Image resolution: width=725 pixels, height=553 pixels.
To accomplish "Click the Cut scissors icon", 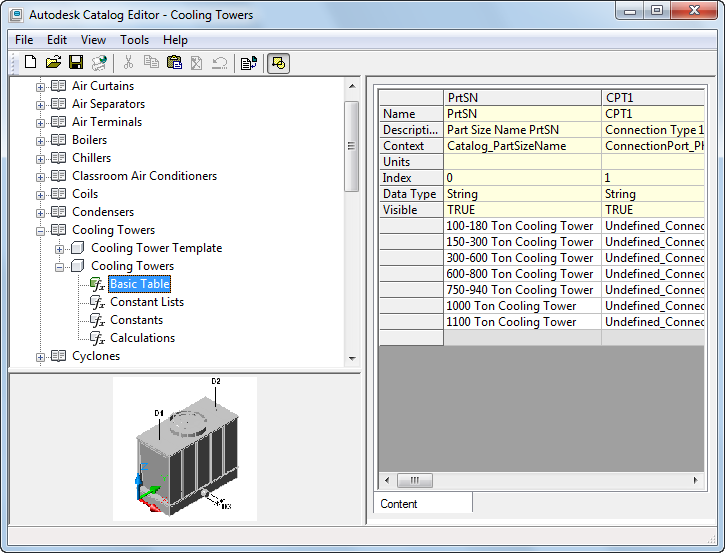I will [128, 62].
